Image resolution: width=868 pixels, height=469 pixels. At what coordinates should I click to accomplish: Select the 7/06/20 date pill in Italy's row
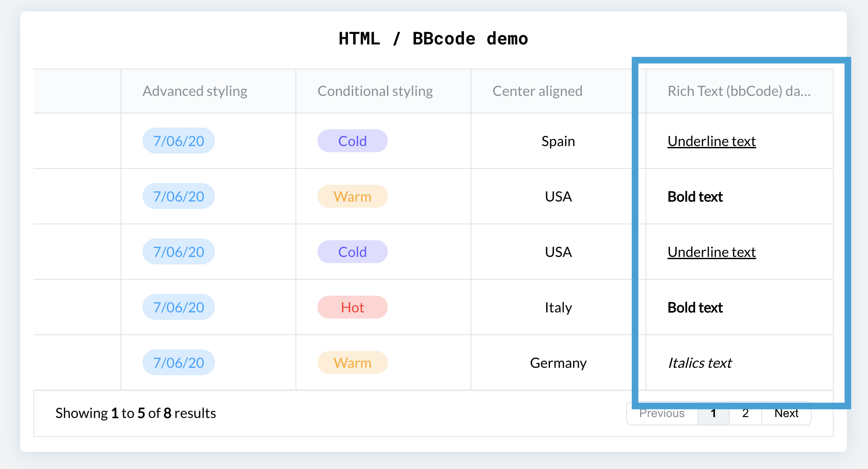[179, 307]
